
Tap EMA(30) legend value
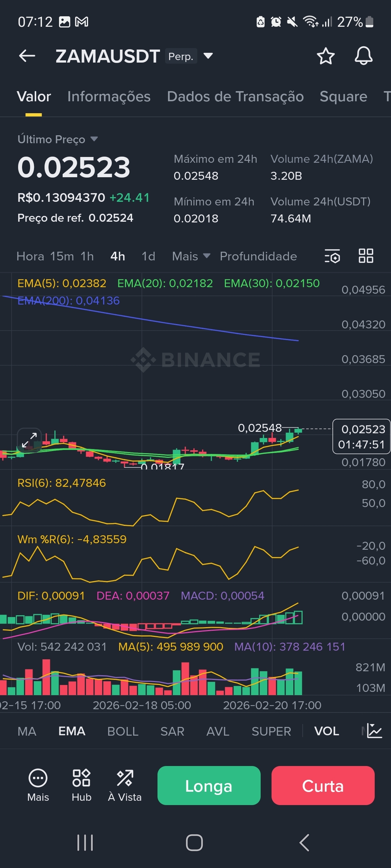[272, 283]
